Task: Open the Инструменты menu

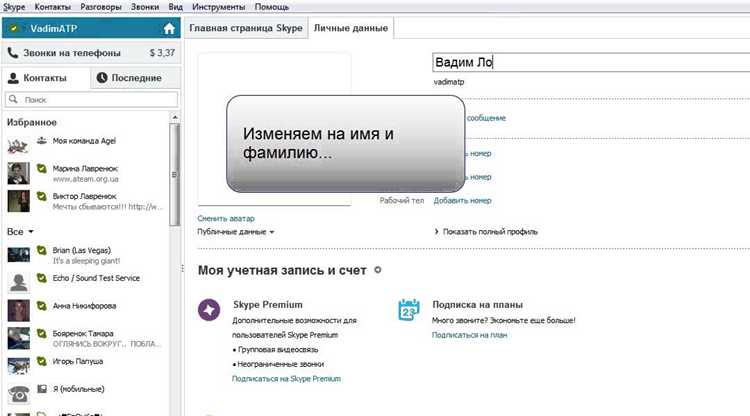Action: (219, 7)
